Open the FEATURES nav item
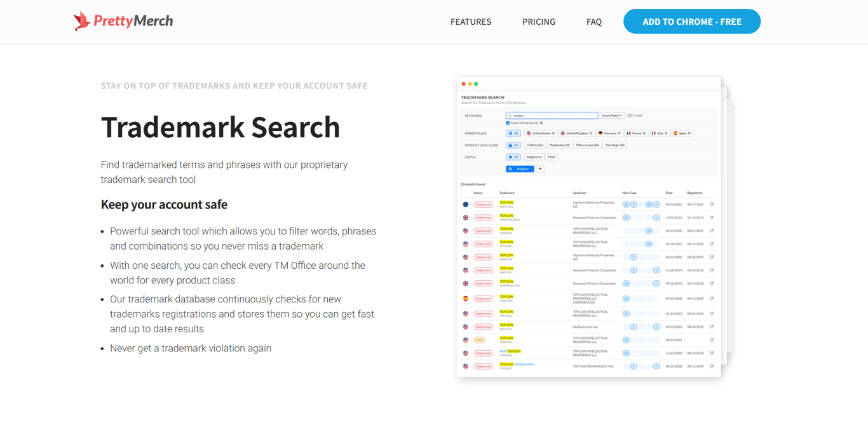868x427 pixels. (471, 22)
